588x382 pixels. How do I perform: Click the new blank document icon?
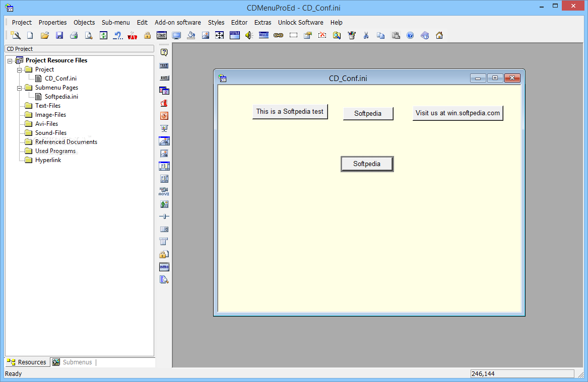tap(30, 35)
